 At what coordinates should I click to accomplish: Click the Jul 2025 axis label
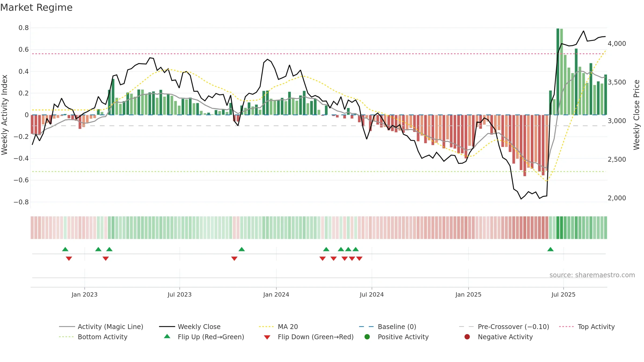pos(563,294)
